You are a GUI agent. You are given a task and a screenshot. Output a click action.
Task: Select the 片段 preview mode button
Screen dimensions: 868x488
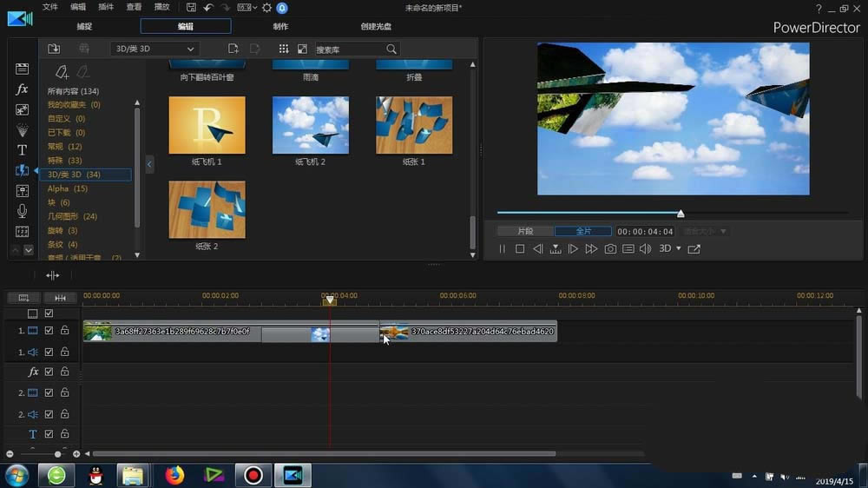[525, 232]
